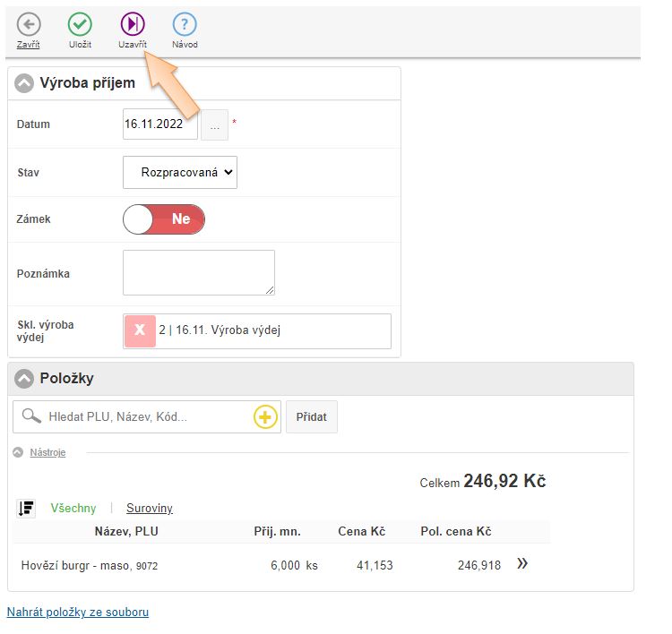
Task: Click into the Poznámka text area
Action: 198,272
